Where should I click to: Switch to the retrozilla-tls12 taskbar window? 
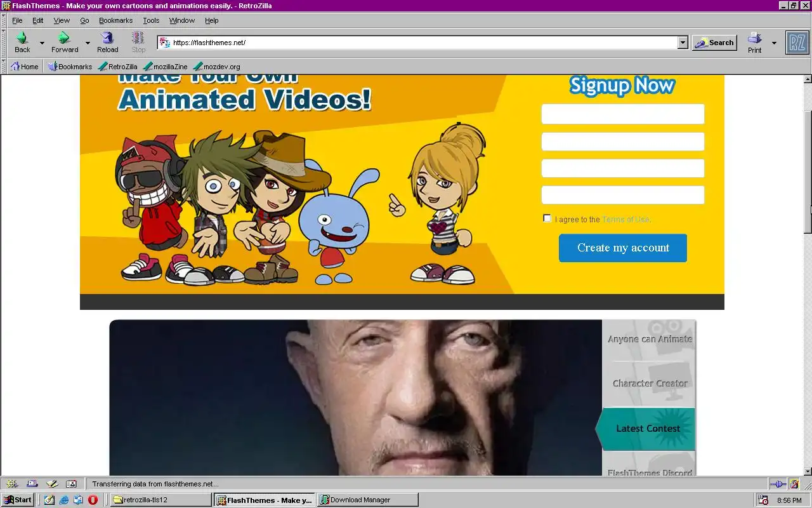[x=160, y=500]
